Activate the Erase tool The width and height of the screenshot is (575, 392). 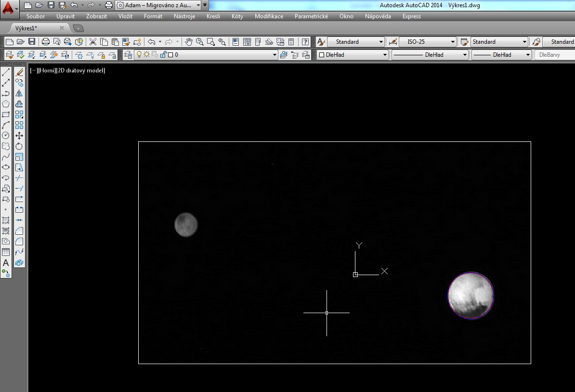(x=19, y=73)
